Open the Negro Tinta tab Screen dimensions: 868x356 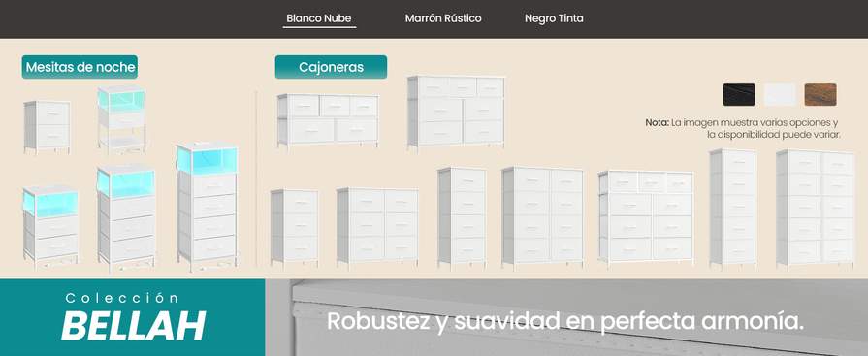click(554, 18)
